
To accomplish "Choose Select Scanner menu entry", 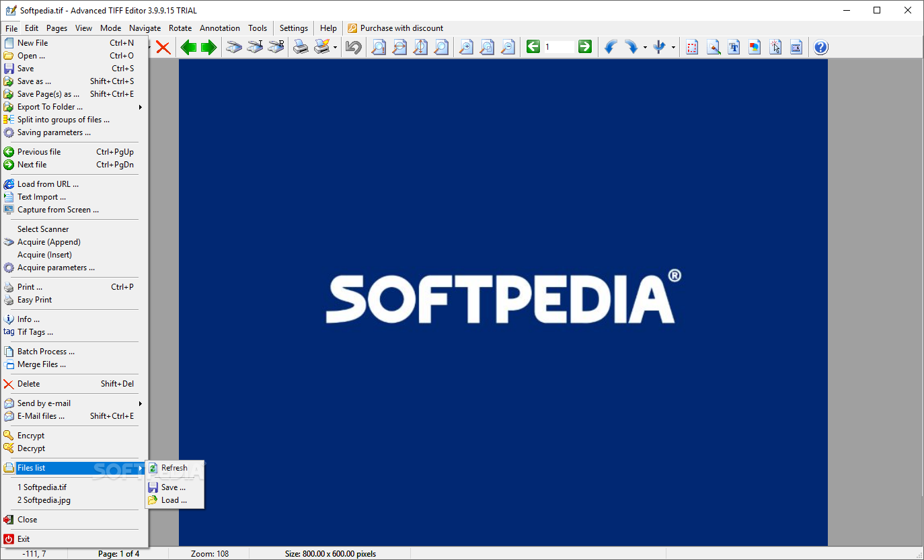I will pos(75,229).
